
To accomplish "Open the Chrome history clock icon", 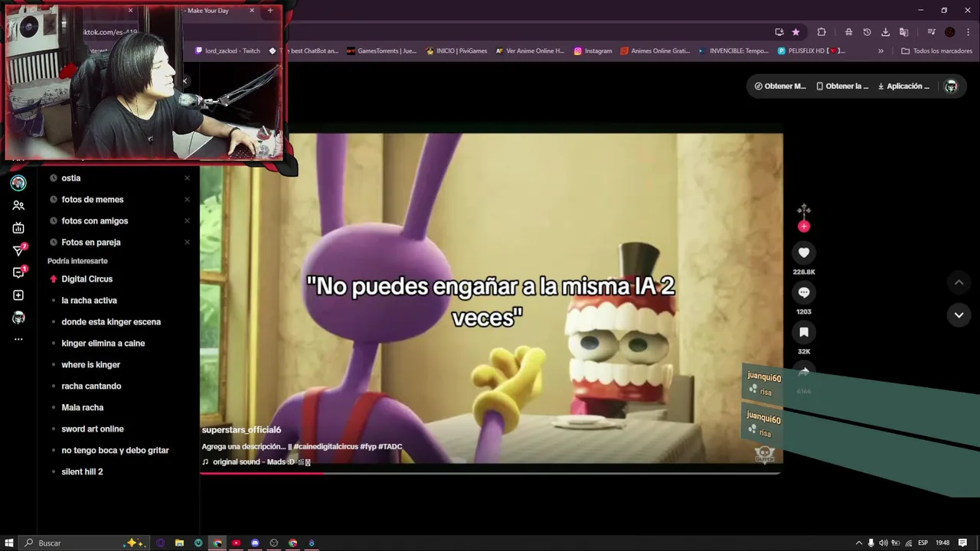I will click(867, 32).
